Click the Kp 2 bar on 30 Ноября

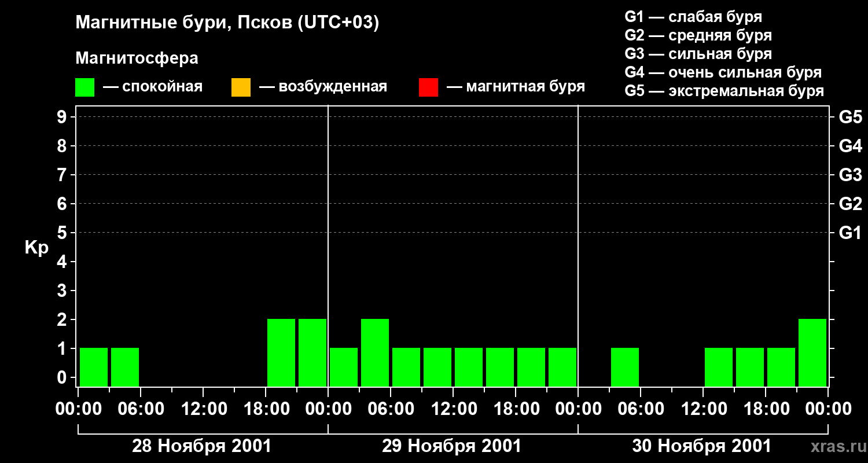(x=812, y=352)
